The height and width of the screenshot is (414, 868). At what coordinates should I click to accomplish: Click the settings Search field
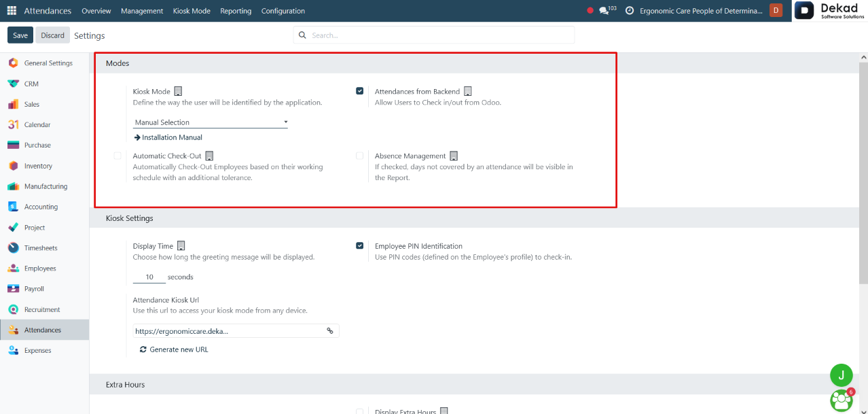click(x=433, y=35)
